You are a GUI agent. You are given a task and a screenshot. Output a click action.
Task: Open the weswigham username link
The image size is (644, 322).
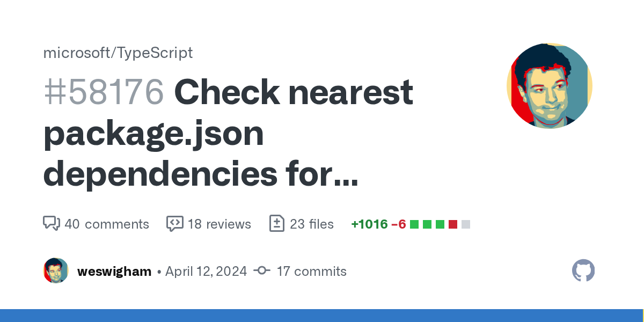(x=114, y=271)
